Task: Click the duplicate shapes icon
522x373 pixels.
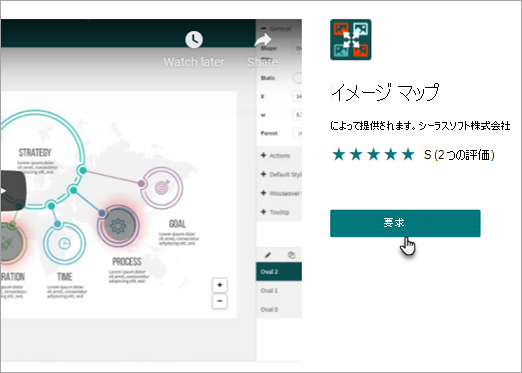Action: coord(291,255)
